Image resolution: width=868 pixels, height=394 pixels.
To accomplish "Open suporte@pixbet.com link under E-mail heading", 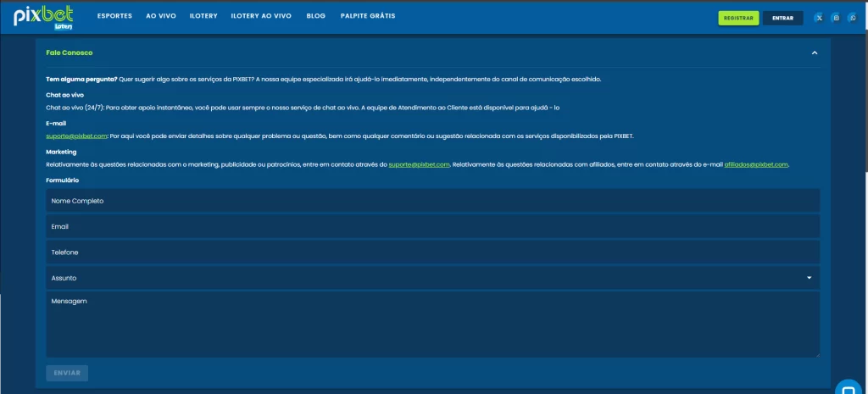I will tap(76, 136).
